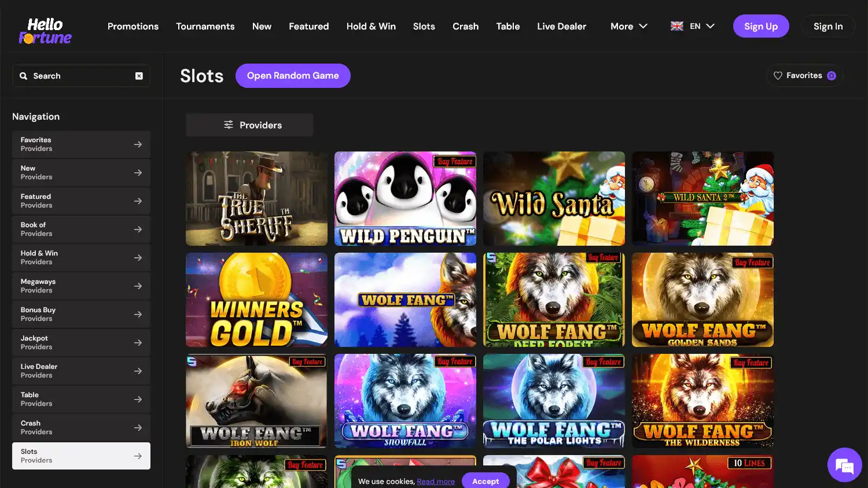Click the Hello Fortune logo
Image resolution: width=868 pixels, height=488 pixels.
click(45, 31)
